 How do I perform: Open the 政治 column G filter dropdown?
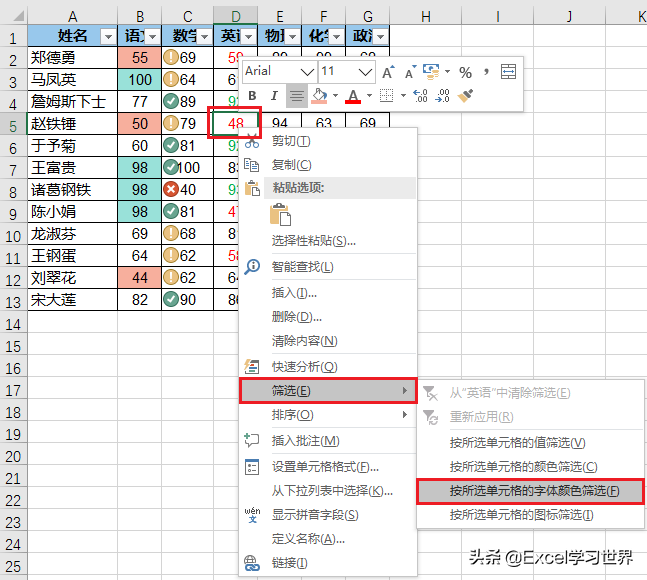(380, 37)
